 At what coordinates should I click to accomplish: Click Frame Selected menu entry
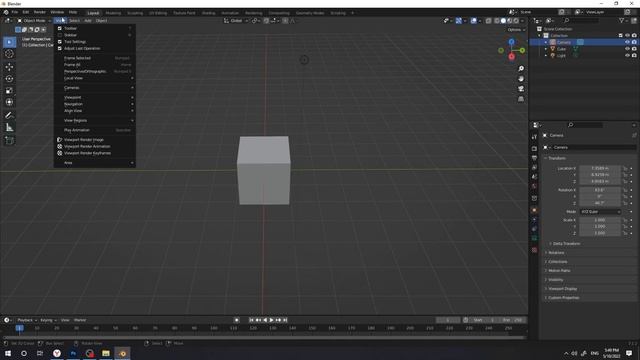tap(95, 58)
